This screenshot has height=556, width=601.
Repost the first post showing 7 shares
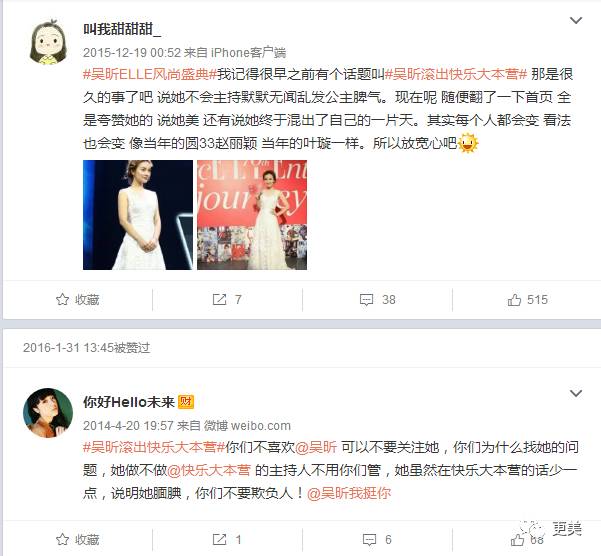[227, 300]
